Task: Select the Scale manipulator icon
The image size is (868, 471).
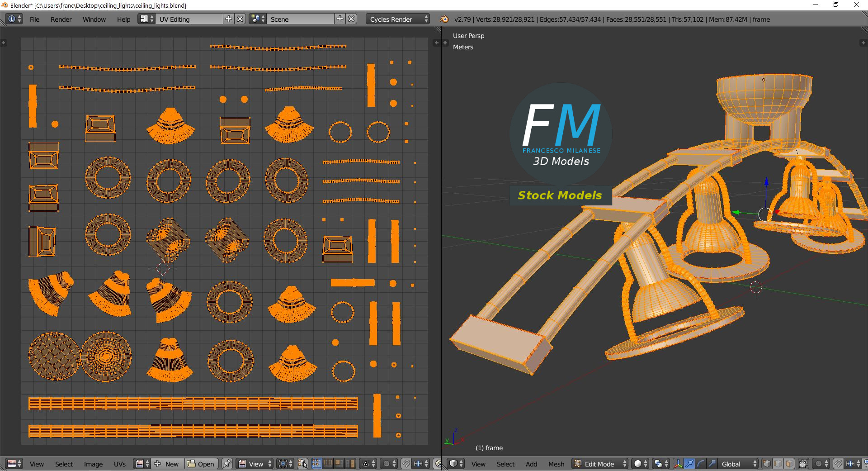Action: [712, 464]
